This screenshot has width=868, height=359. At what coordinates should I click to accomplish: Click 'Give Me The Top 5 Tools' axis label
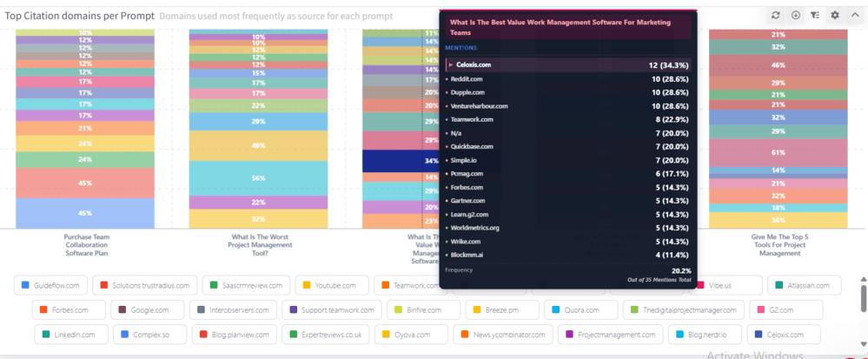coord(779,244)
